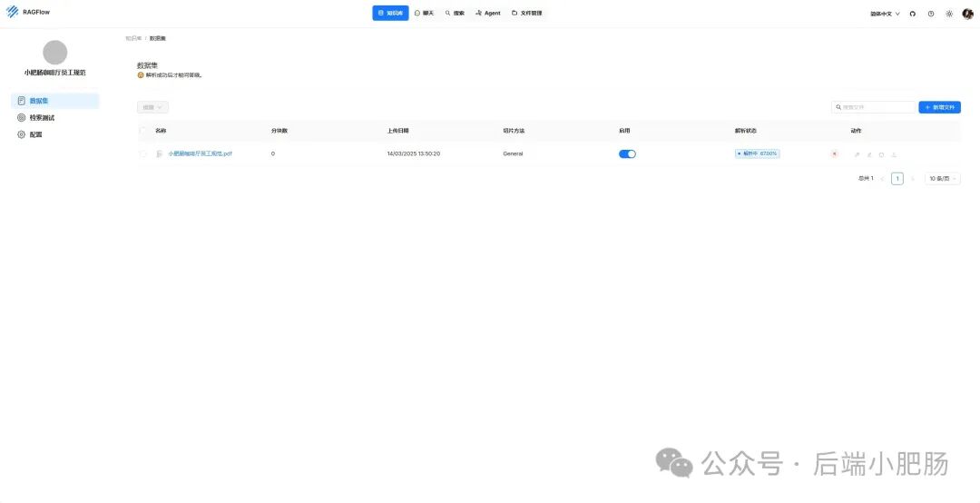980x503 pixels.
Task: Tick the checkbox for the PDF row
Action: click(x=142, y=154)
